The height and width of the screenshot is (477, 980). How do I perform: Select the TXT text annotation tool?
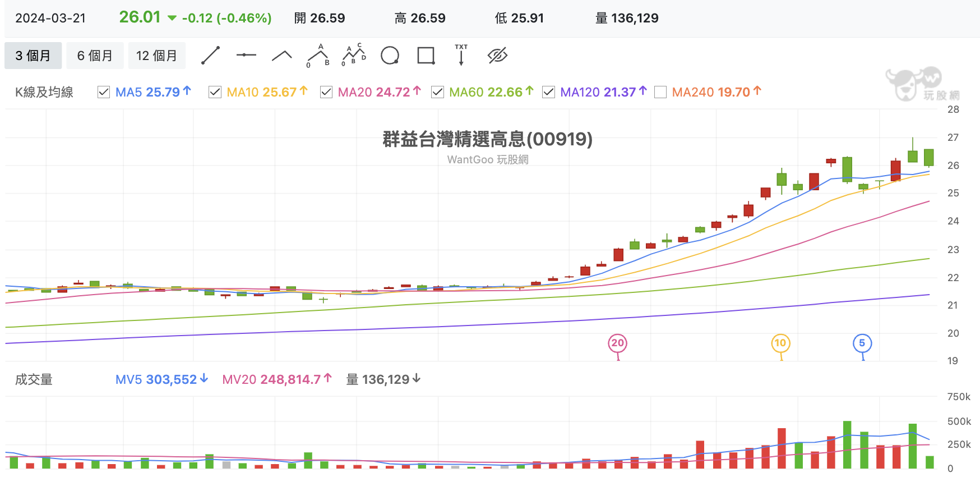(x=461, y=55)
